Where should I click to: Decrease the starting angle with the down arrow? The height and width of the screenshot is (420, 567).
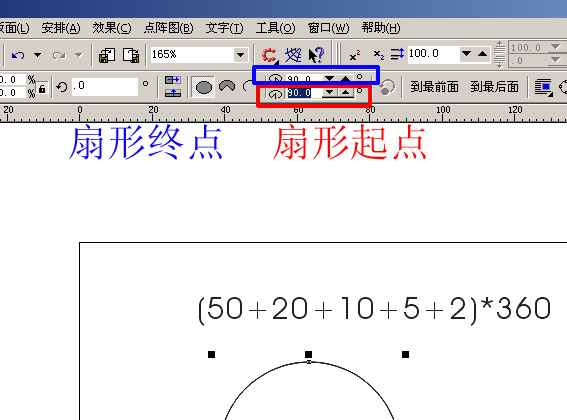point(329,93)
